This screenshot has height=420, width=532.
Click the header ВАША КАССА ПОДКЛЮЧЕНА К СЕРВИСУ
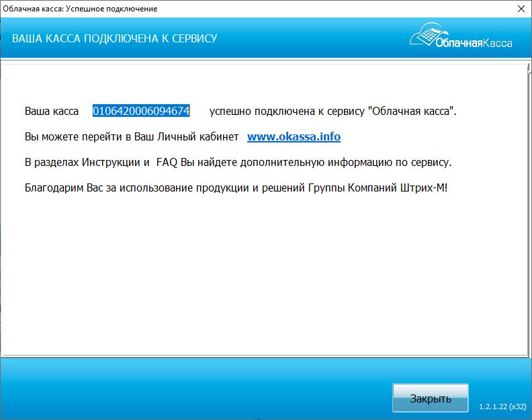click(115, 38)
